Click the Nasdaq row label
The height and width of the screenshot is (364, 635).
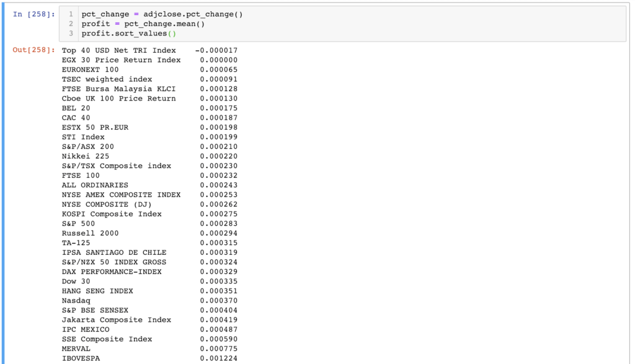(x=76, y=301)
